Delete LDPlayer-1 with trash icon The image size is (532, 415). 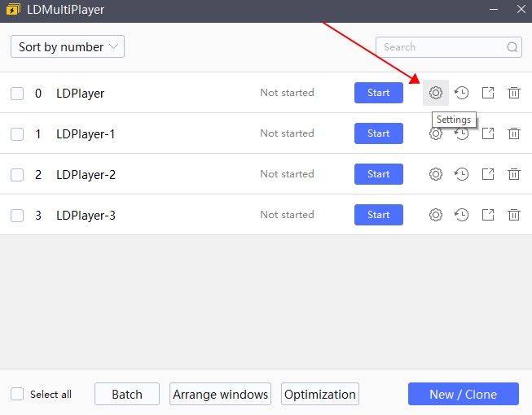pos(514,133)
